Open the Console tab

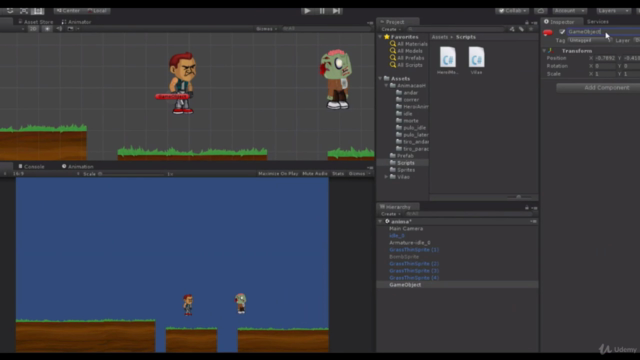tap(31, 167)
